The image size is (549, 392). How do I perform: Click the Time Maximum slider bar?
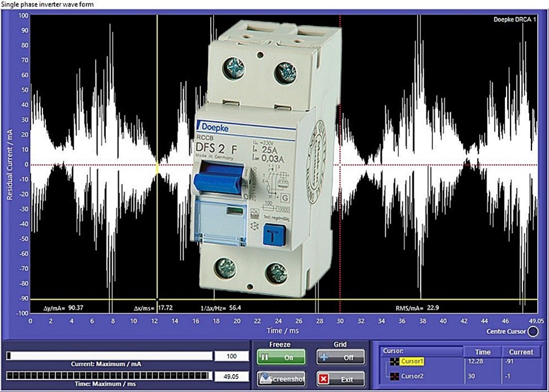[109, 376]
